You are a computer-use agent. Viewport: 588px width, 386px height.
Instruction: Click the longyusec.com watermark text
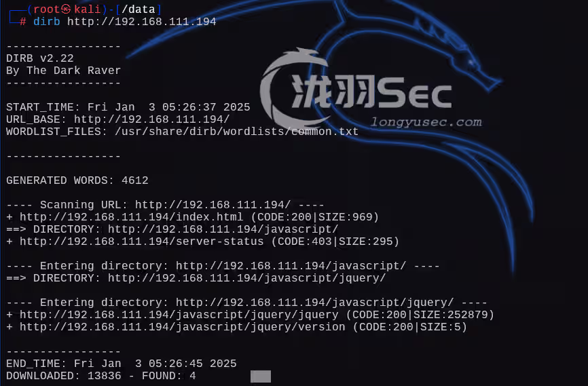426,122
